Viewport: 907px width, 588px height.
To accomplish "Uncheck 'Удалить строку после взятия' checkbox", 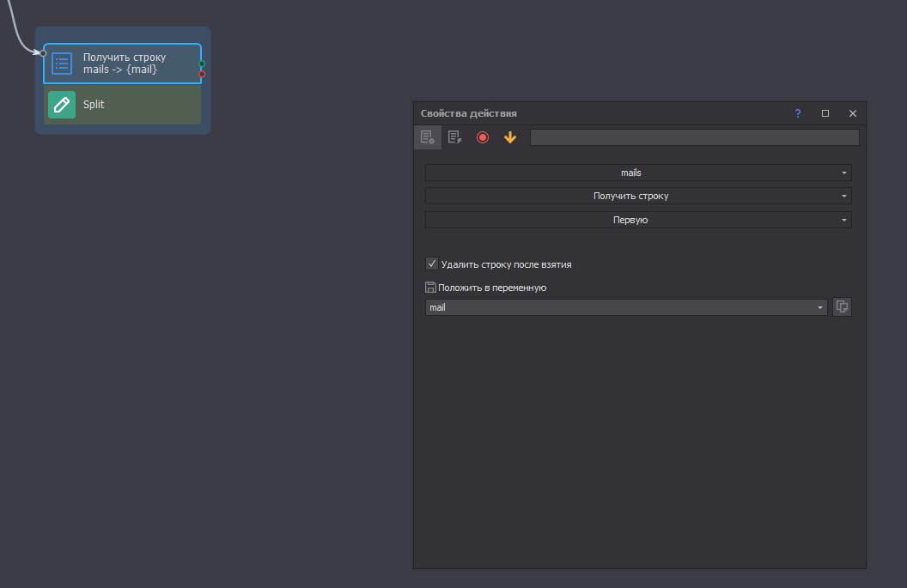I will pos(432,264).
